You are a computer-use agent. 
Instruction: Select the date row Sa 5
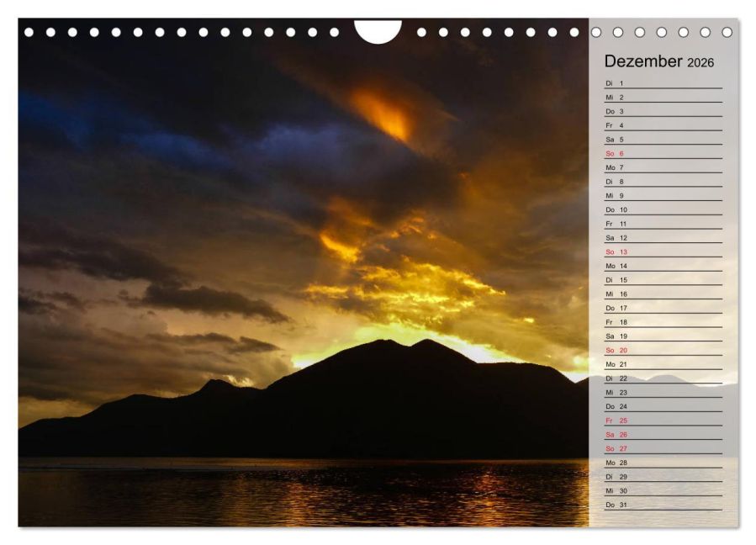coord(663,140)
